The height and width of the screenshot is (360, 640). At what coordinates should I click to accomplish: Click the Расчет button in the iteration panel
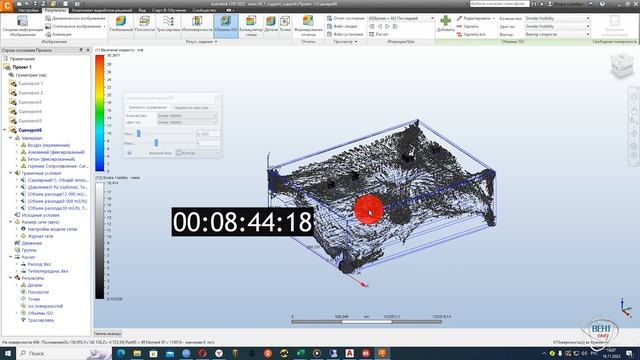tap(378, 34)
